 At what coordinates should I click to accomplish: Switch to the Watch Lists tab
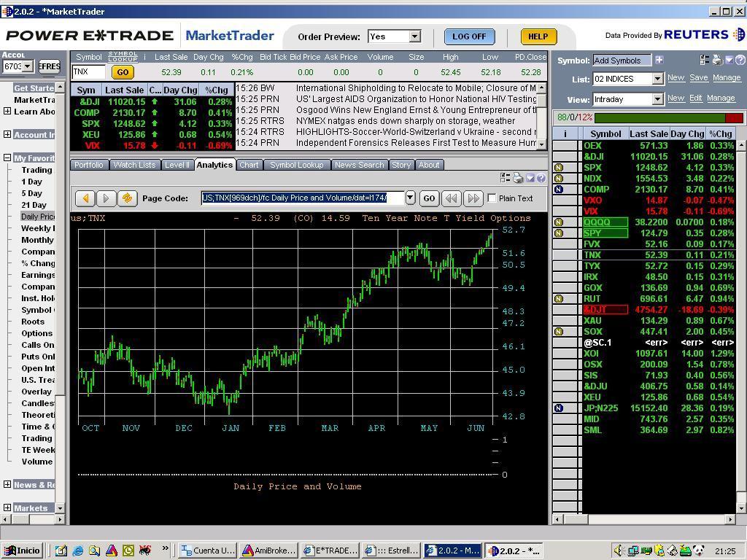click(x=134, y=165)
